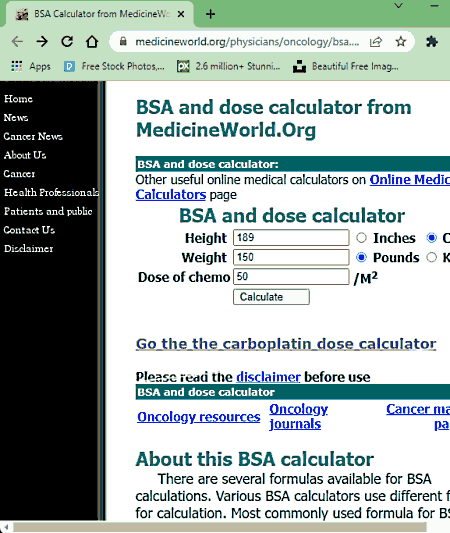Open the Cancer link beside Oncology journals
Screen dimensions: 450x533
[418, 416]
